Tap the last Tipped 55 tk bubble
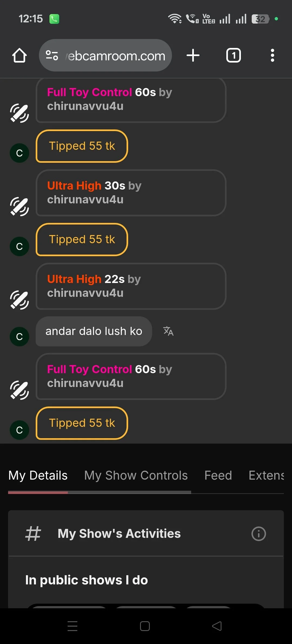 [82, 423]
